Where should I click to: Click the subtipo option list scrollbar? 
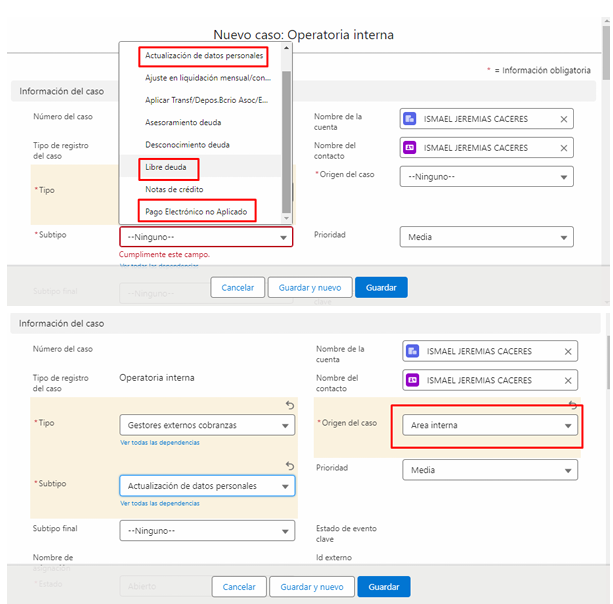287,130
